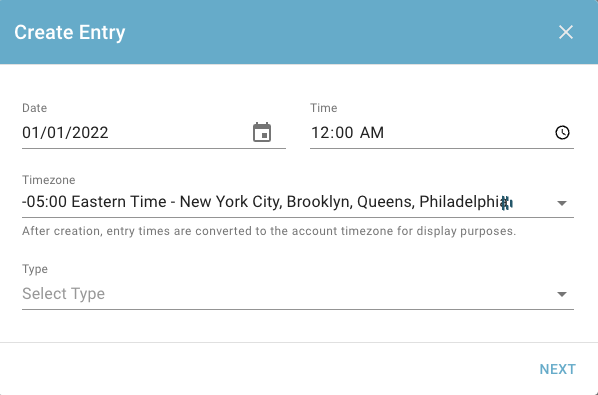
Task: Open the calendar date picker icon
Action: [262, 132]
